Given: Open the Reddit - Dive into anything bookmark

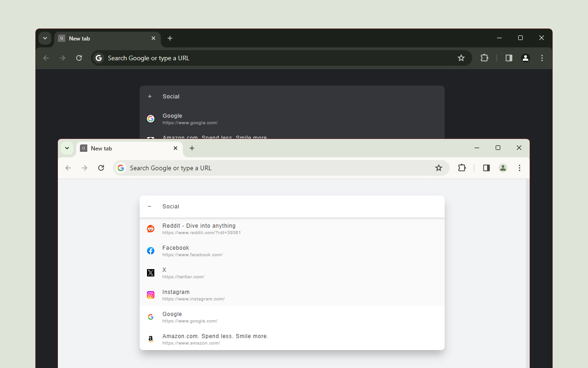Looking at the screenshot, I should tap(198, 229).
